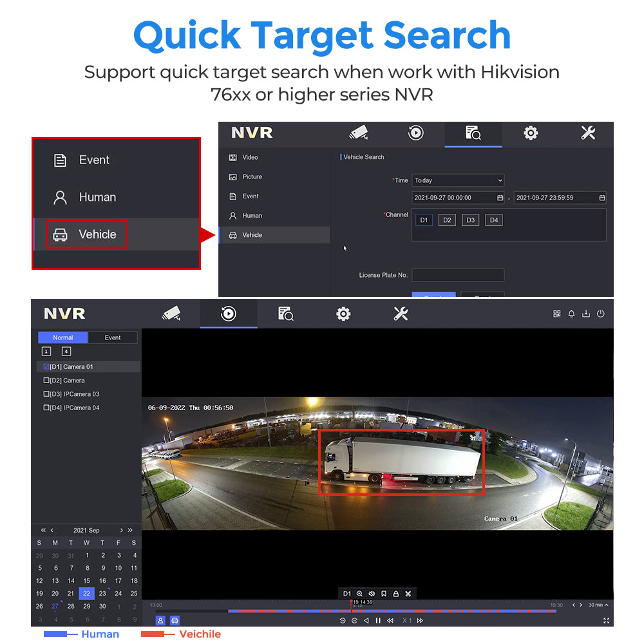644x644 pixels.
Task: Click the License Plate No. input field
Action: tap(458, 275)
